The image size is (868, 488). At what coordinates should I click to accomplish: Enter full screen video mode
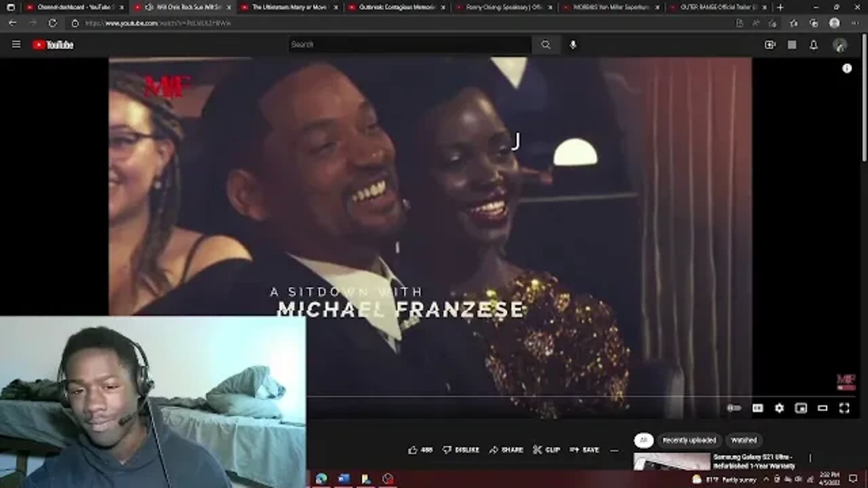pyautogui.click(x=844, y=408)
